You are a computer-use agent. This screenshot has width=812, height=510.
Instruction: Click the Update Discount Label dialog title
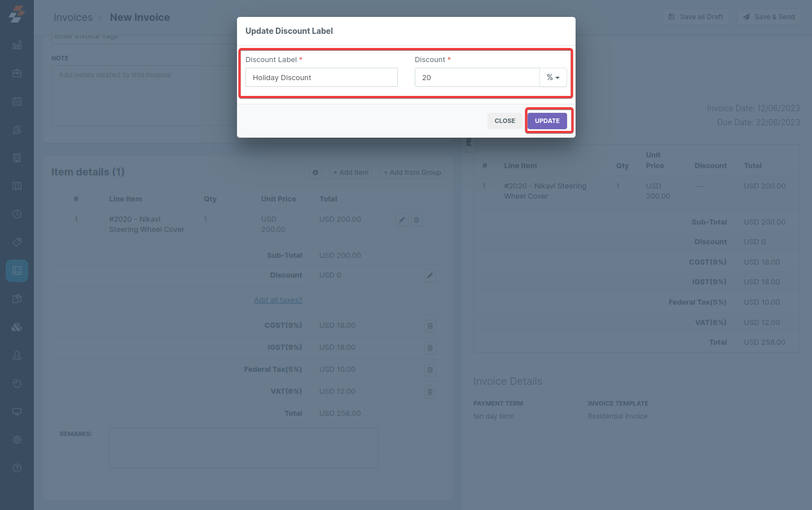click(289, 31)
